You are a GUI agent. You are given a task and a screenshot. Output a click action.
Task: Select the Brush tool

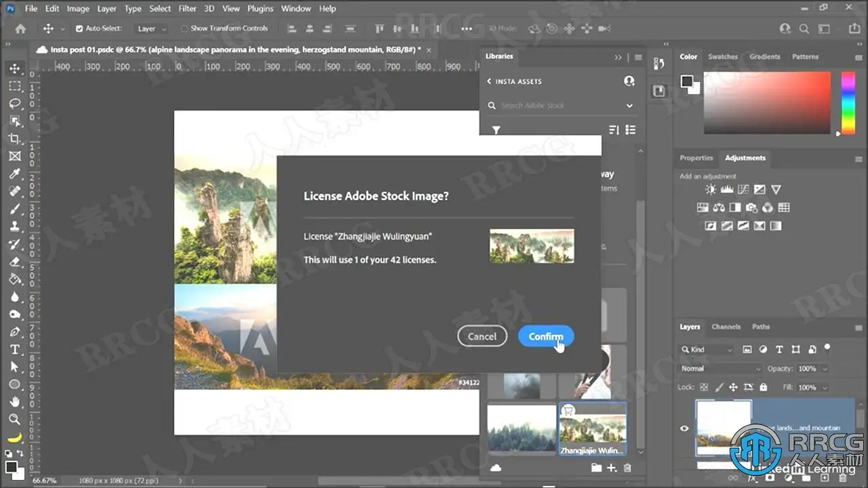coord(14,209)
